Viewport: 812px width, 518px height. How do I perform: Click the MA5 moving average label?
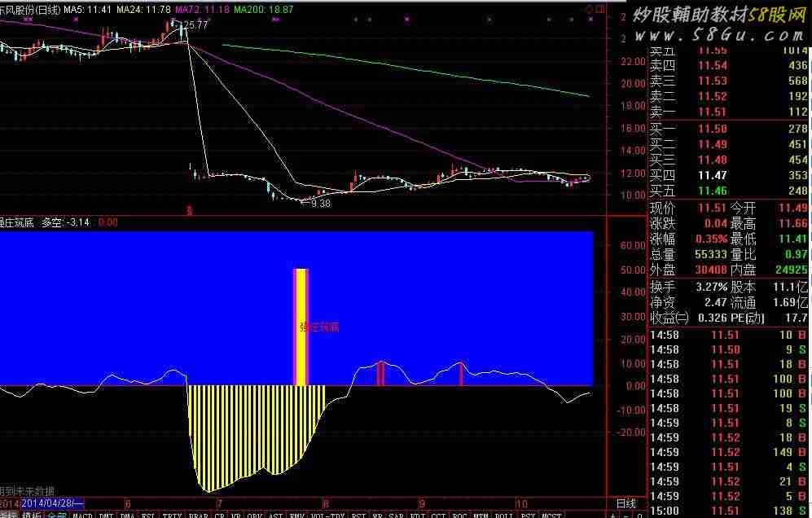pyautogui.click(x=88, y=9)
